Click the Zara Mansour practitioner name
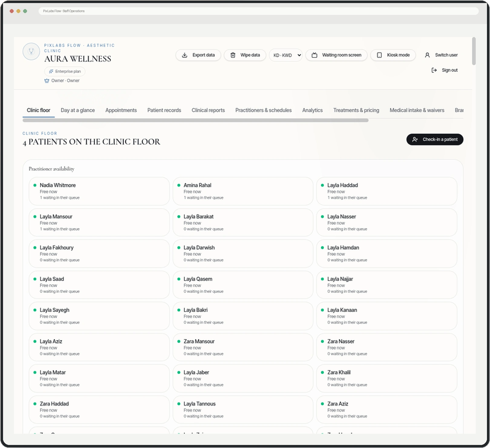The height and width of the screenshot is (448, 490). coord(199,341)
